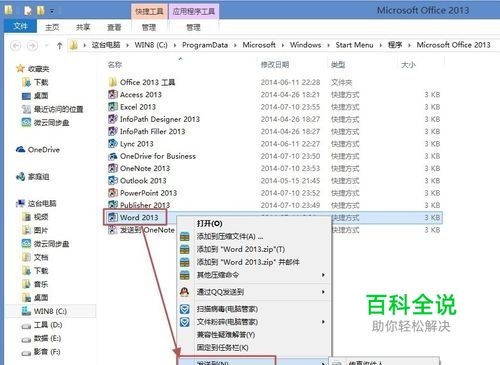
Task: Click the 这台电脑 computer icon in sidebar
Action: 21,203
